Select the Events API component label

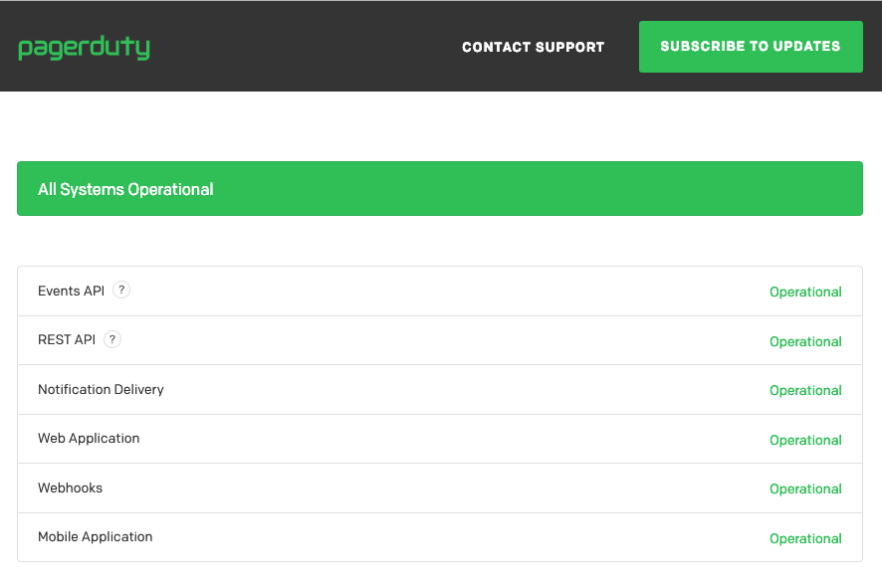[x=71, y=291]
